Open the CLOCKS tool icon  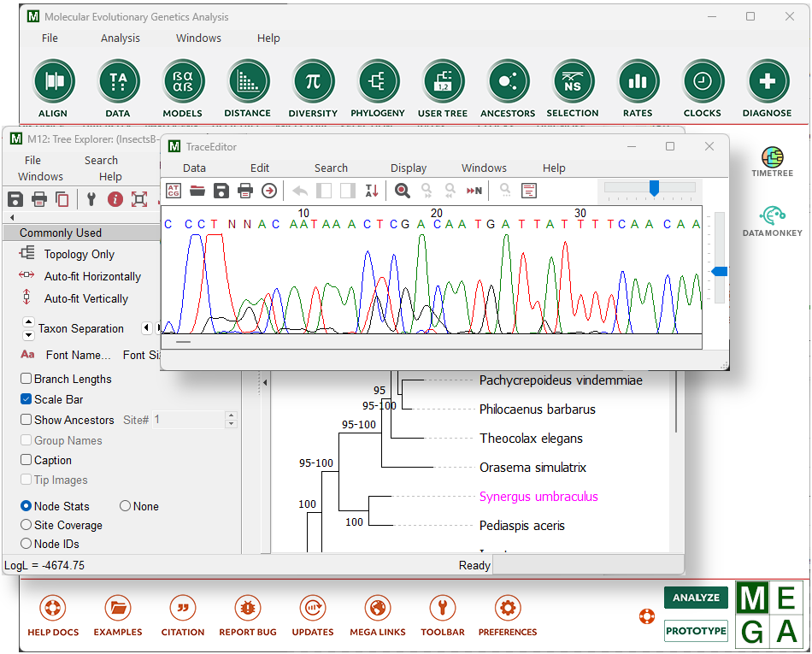coord(703,81)
